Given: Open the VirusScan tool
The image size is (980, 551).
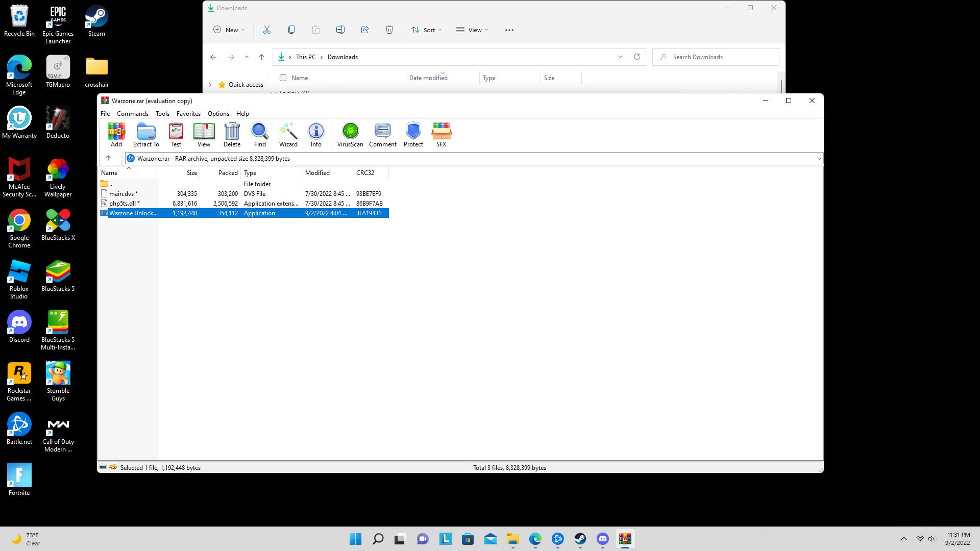Looking at the screenshot, I should click(350, 135).
